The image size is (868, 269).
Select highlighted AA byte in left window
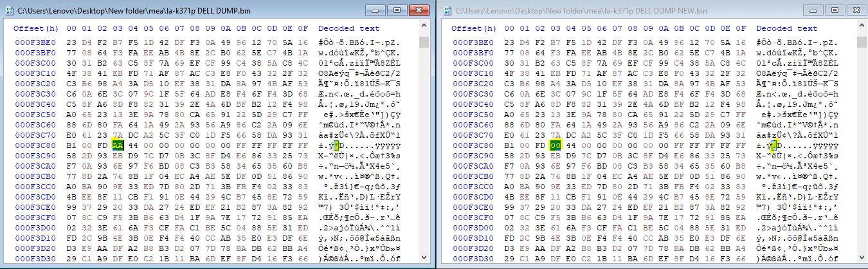click(x=118, y=145)
